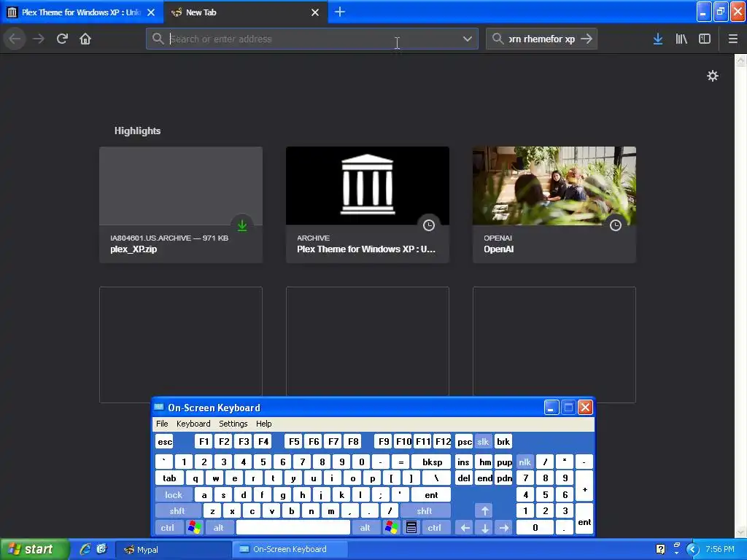Open plex_XP.zip download highlight card
Viewport: 747px width, 560px height.
click(181, 204)
